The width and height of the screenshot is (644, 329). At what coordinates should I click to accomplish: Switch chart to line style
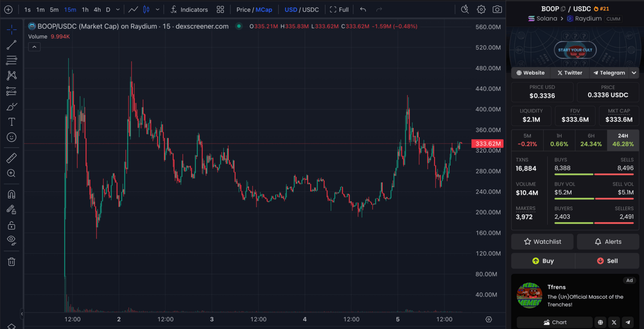[133, 9]
